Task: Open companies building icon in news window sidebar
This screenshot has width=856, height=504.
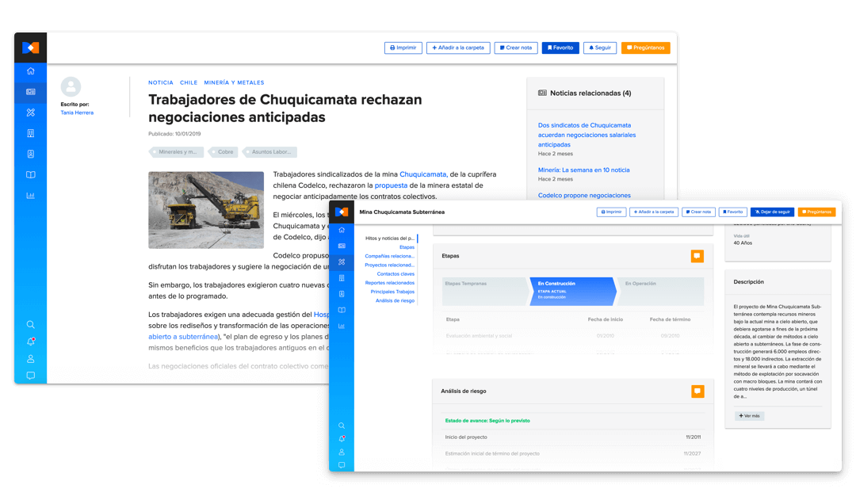Action: [31, 133]
